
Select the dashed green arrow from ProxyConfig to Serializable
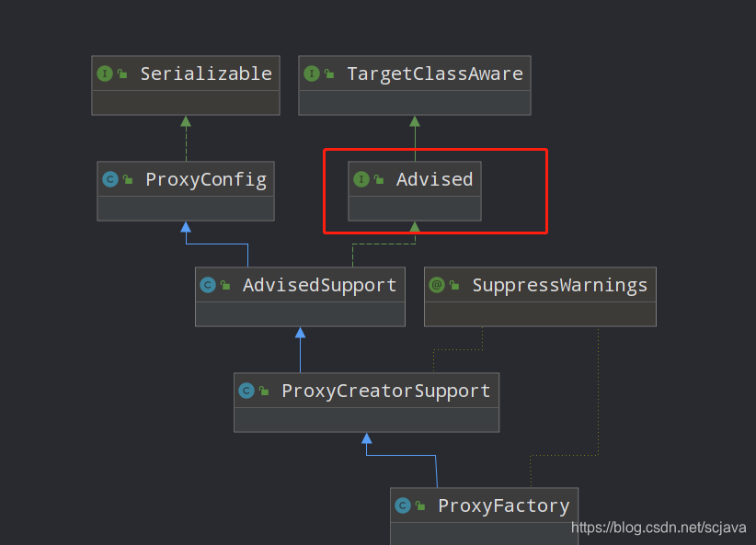[x=186, y=139]
